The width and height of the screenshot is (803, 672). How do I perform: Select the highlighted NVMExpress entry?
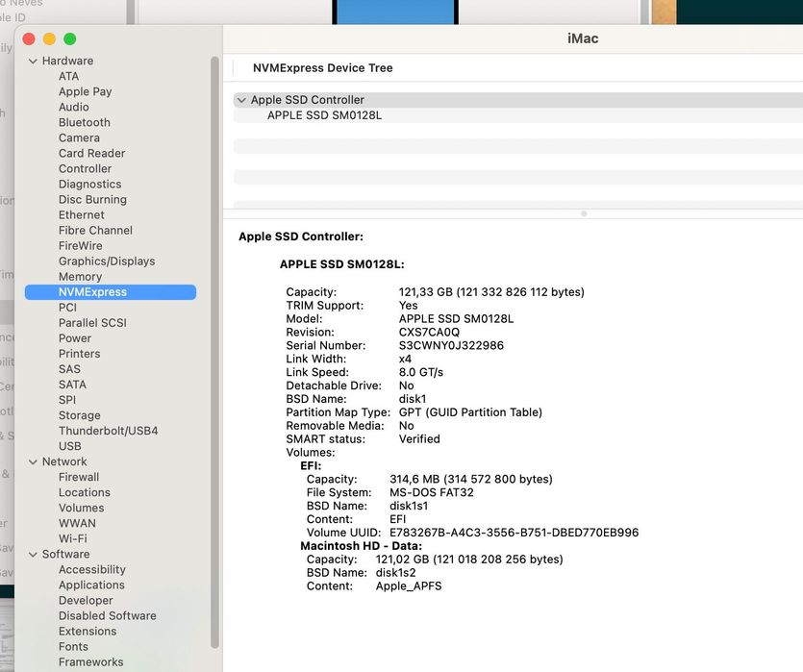coord(110,291)
